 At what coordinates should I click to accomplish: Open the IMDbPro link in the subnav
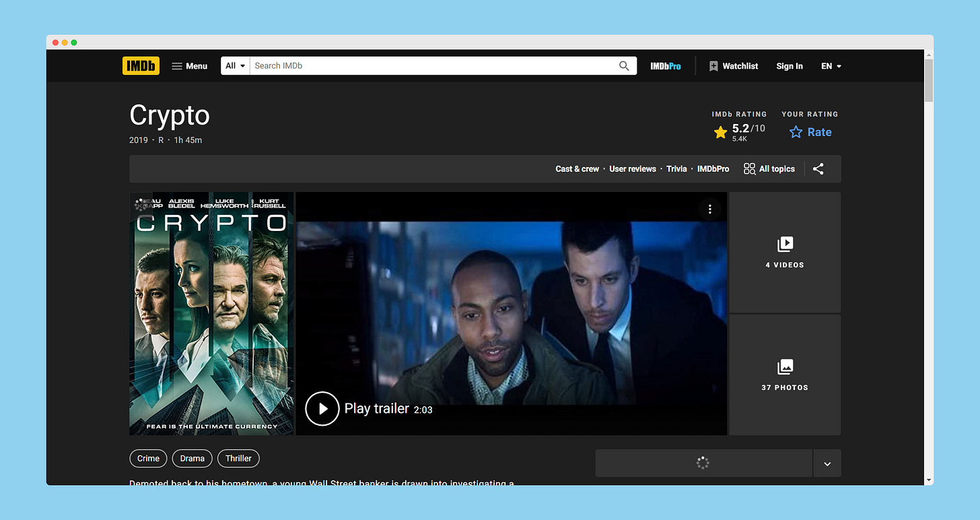click(x=713, y=169)
